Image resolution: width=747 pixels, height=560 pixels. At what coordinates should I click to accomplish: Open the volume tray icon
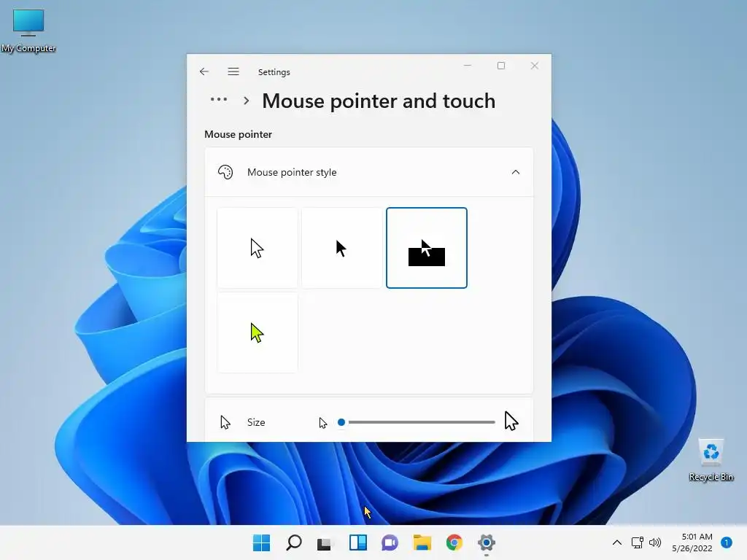click(x=655, y=542)
